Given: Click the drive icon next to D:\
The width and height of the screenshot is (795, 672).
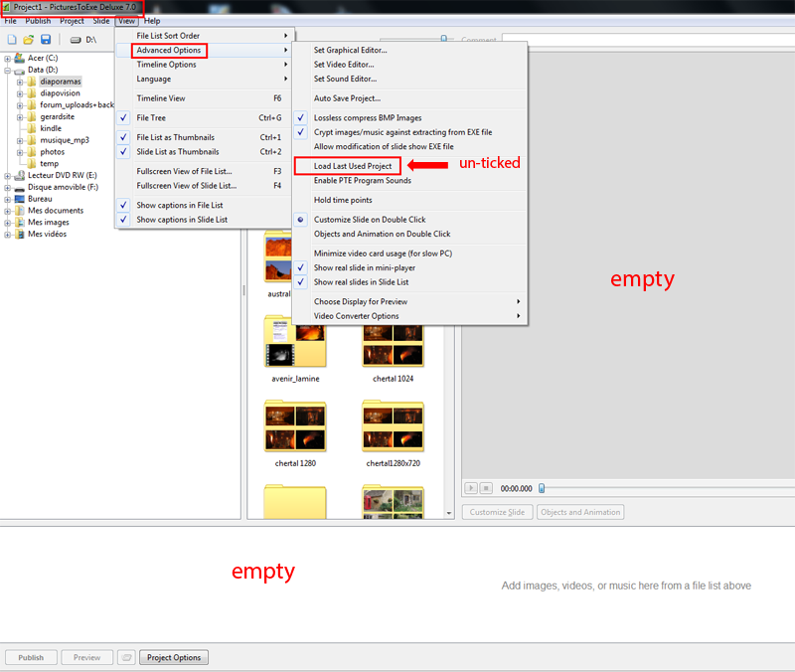Looking at the screenshot, I should [x=75, y=40].
